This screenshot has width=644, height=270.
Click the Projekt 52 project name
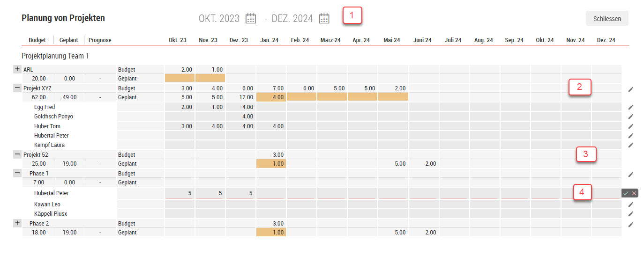36,154
